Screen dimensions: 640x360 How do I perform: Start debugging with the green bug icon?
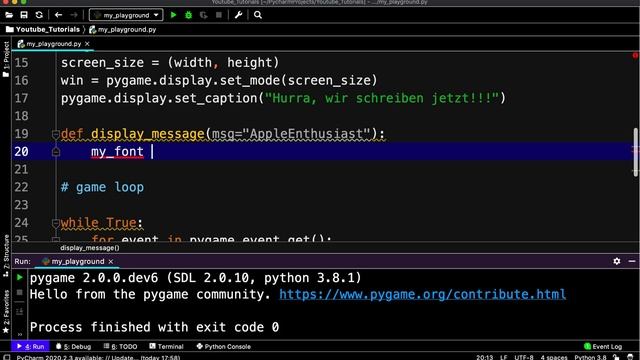(189, 15)
